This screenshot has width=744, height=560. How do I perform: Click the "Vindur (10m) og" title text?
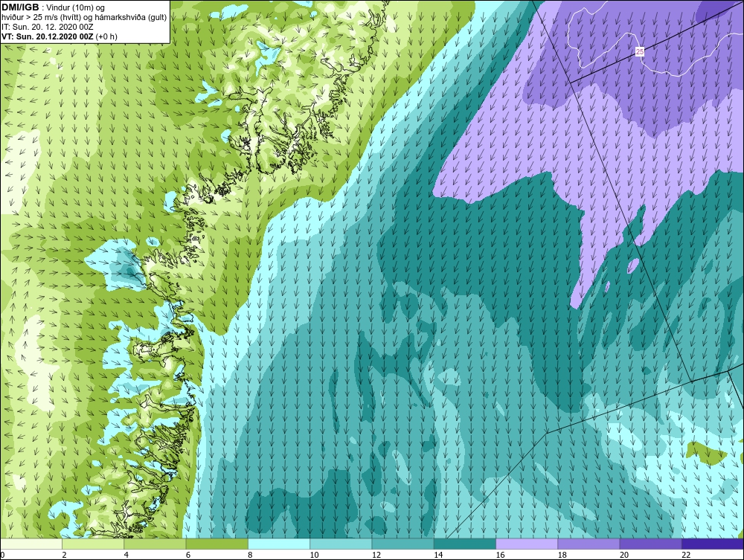[x=77, y=7]
